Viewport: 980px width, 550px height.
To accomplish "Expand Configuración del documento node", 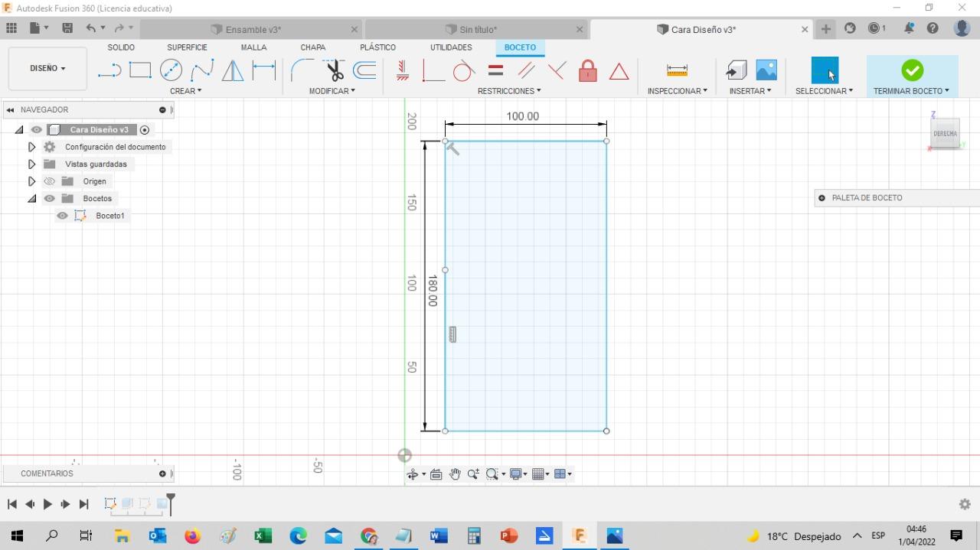I will [x=31, y=147].
